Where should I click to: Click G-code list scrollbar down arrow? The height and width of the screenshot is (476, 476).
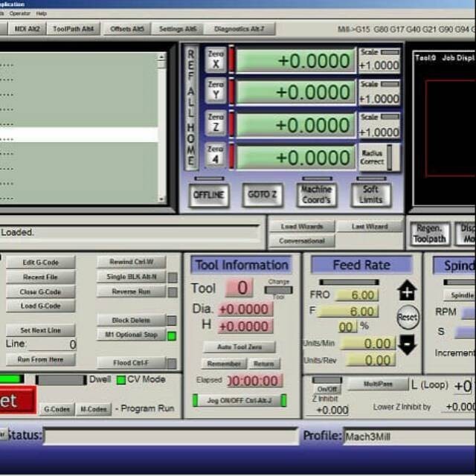coord(161,199)
